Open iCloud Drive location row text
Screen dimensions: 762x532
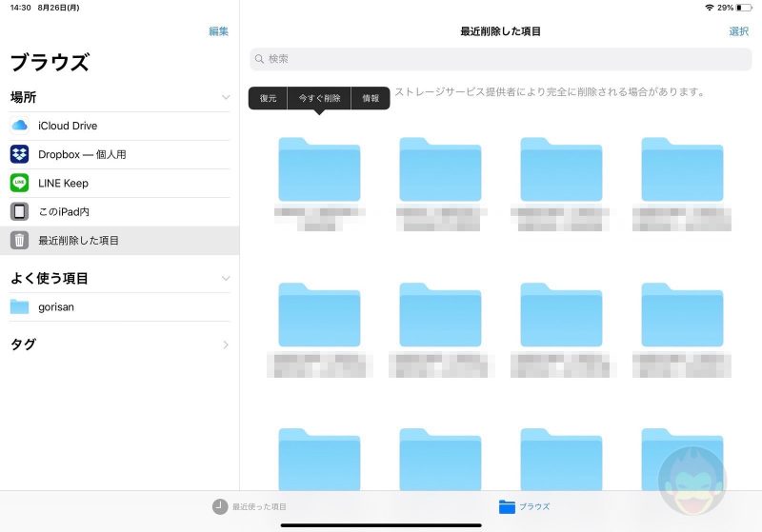click(68, 126)
